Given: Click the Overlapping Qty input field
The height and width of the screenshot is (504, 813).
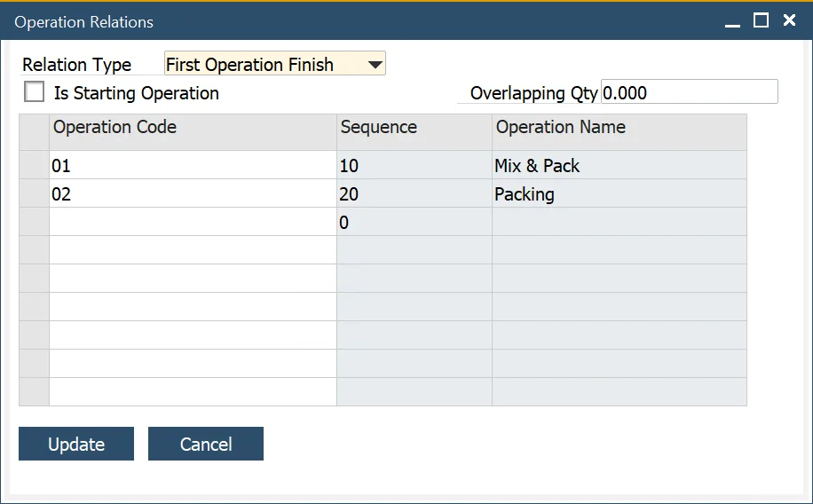Looking at the screenshot, I should pos(689,92).
